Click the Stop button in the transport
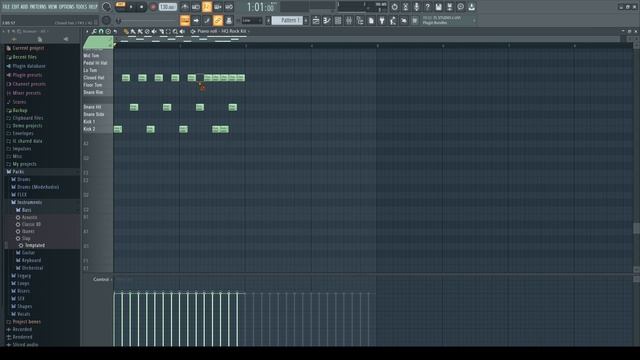Screen dimensions: 640x360 (142, 7)
